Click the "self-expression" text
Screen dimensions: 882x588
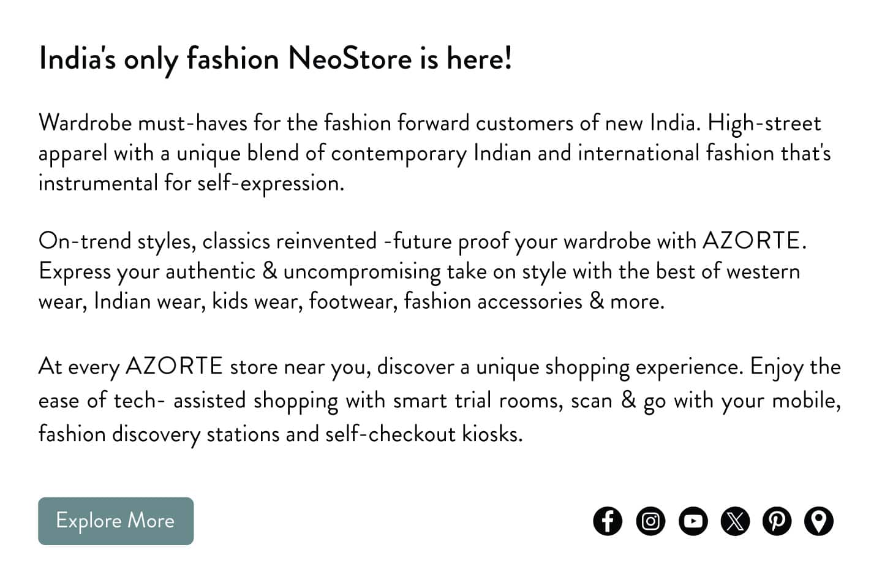coord(269,183)
